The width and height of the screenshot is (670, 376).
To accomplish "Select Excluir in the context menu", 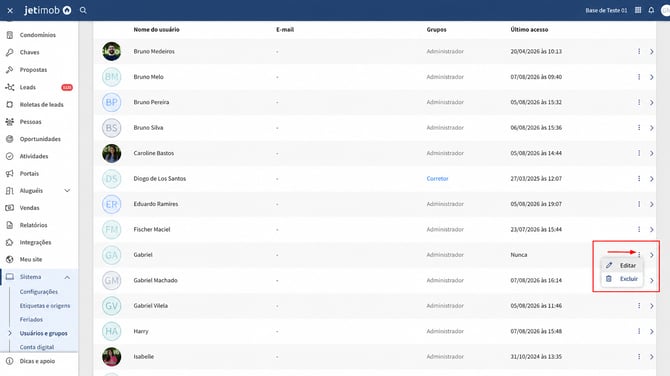I will click(622, 279).
